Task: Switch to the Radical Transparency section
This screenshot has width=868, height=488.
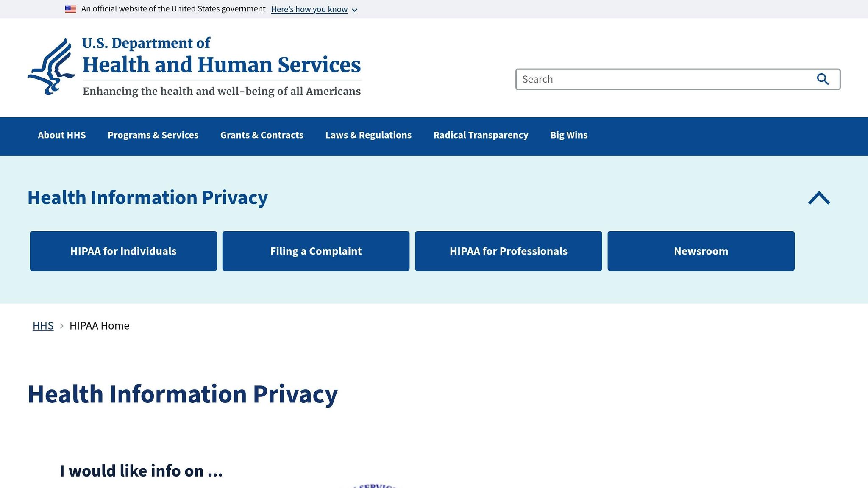Action: click(x=481, y=135)
